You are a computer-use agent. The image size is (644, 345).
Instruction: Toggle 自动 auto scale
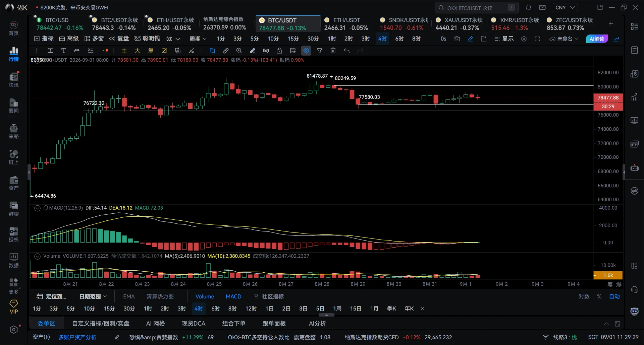coord(614,296)
